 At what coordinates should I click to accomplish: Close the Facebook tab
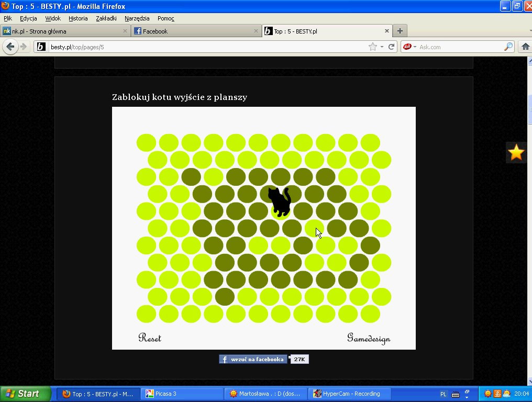[x=256, y=31]
